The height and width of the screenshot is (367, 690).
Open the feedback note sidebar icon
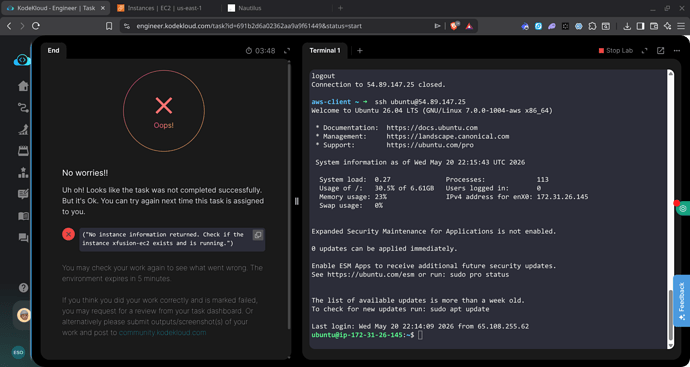tap(23, 194)
